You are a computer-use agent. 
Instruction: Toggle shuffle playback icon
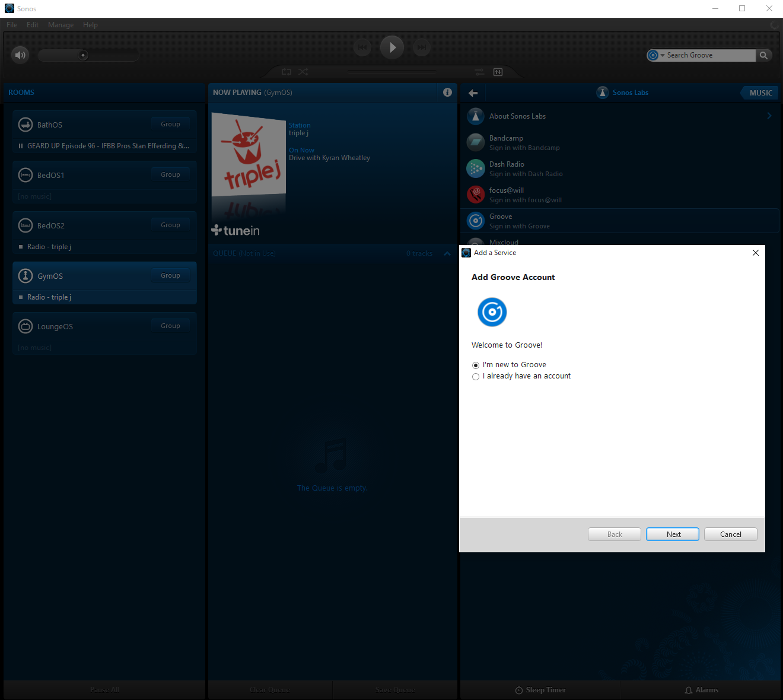(x=303, y=72)
